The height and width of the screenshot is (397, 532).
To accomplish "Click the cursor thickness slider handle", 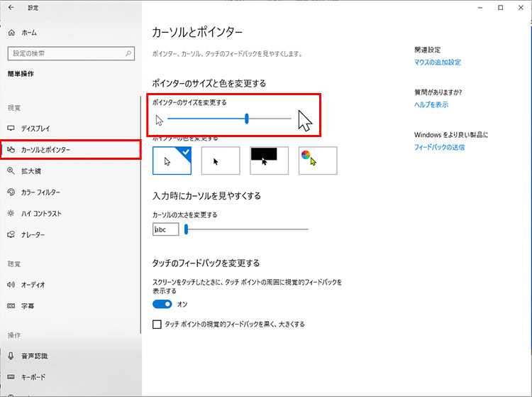I will (x=186, y=229).
